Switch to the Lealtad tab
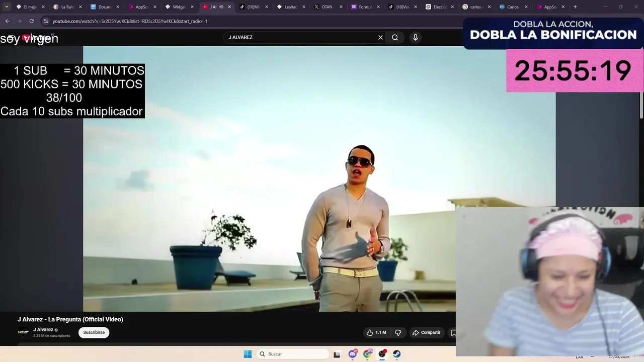The width and height of the screenshot is (644, 362). point(291,7)
